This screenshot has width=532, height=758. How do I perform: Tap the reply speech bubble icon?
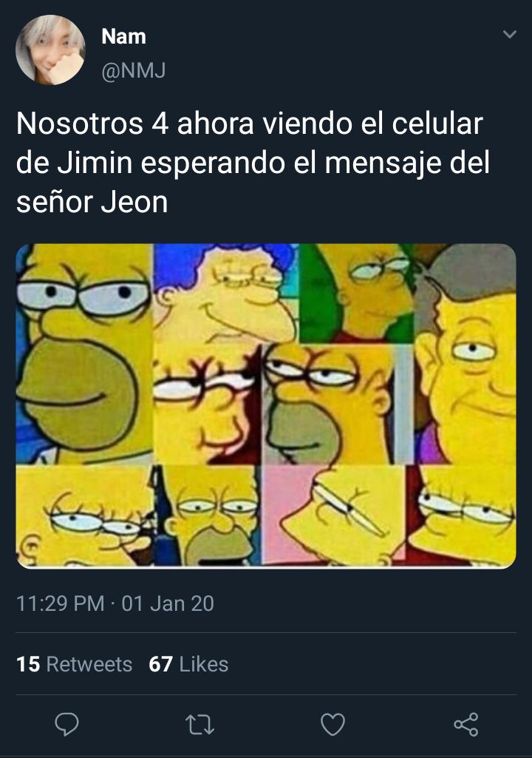pyautogui.click(x=66, y=724)
